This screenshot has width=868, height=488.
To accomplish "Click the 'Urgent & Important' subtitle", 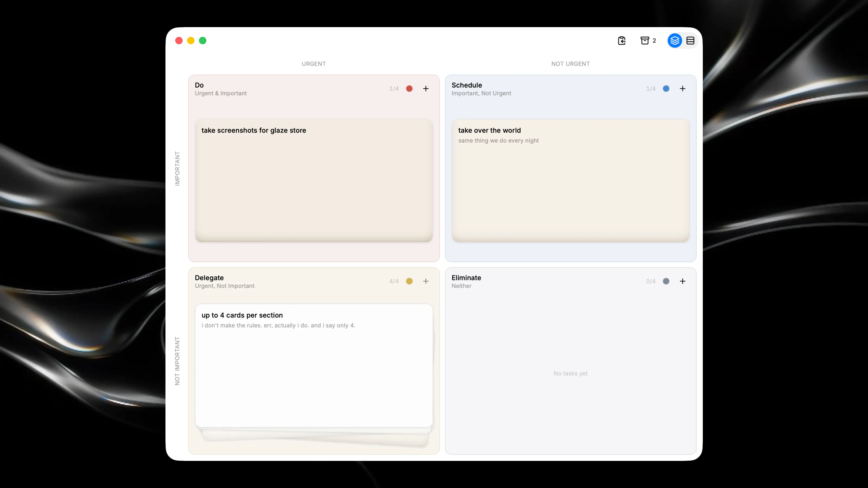I will (x=221, y=93).
